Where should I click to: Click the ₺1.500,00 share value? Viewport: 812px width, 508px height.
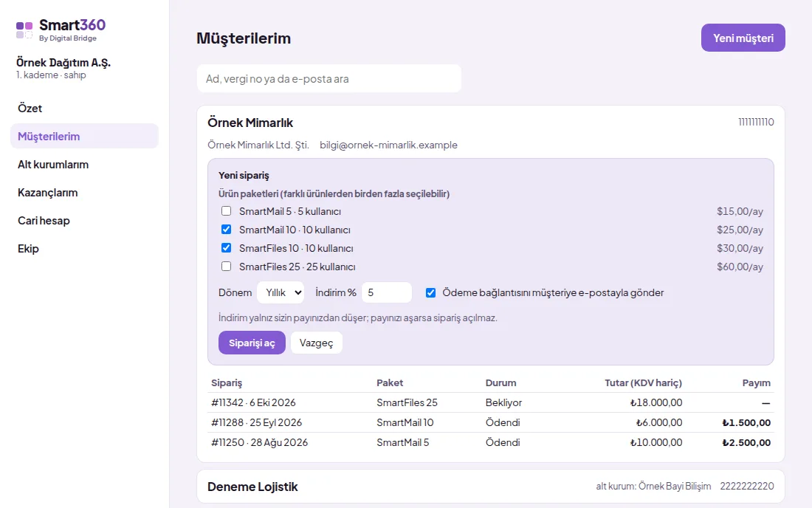coord(746,422)
